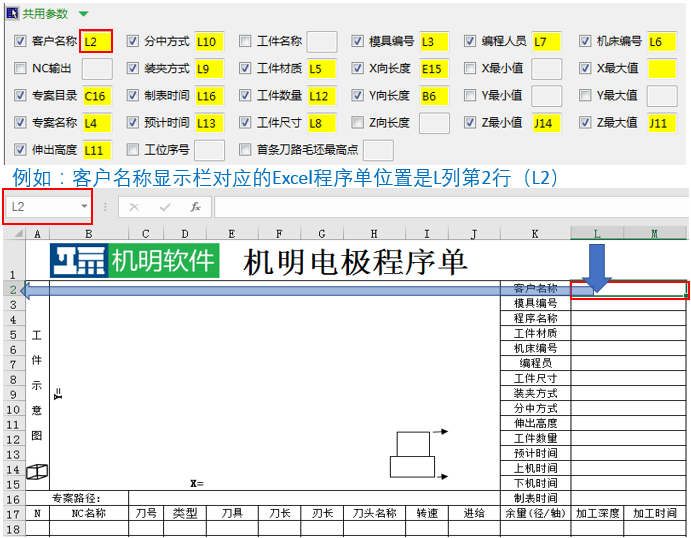Click the empty 工件名称 field
This screenshot has width=691, height=538.
322,41
